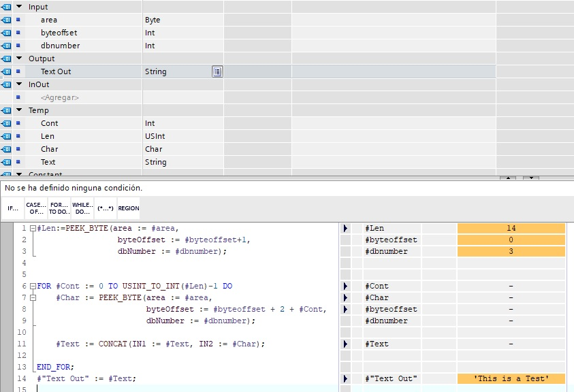The image size is (574, 392).
Task: Insert an IF statement template
Action: click(13, 208)
